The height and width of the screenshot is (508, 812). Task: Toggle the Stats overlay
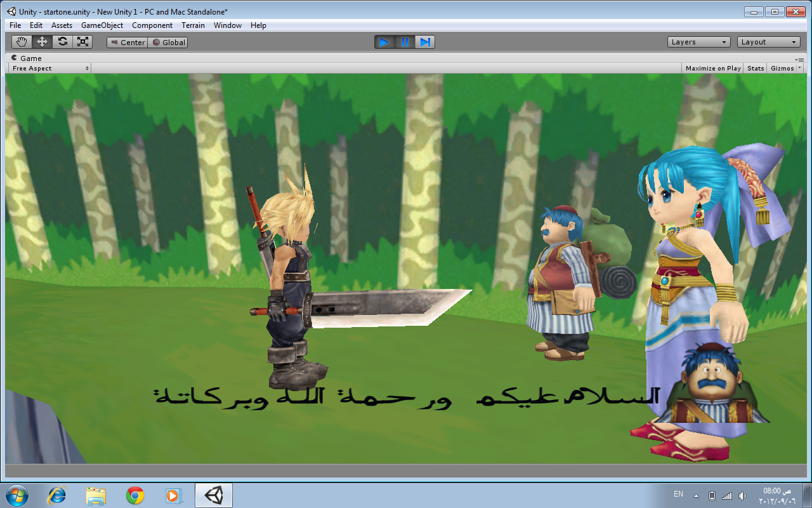[x=756, y=68]
